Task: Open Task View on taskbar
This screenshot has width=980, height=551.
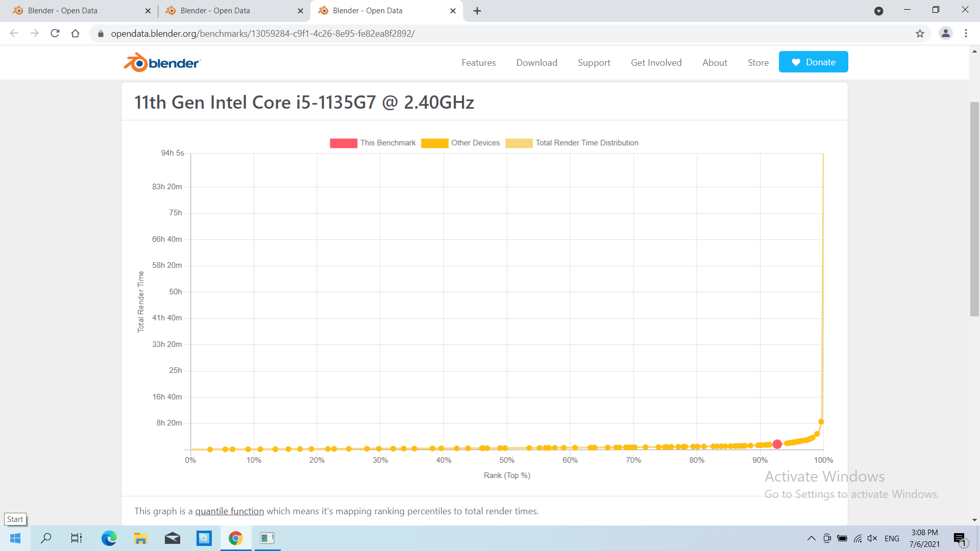Action: [77, 538]
